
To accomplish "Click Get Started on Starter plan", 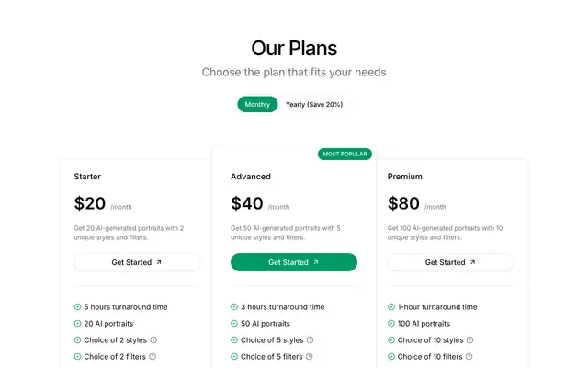I will pyautogui.click(x=137, y=262).
